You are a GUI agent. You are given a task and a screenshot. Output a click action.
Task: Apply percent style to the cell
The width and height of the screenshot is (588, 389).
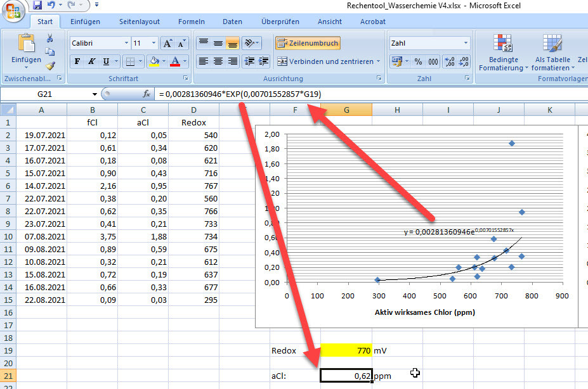tap(418, 62)
